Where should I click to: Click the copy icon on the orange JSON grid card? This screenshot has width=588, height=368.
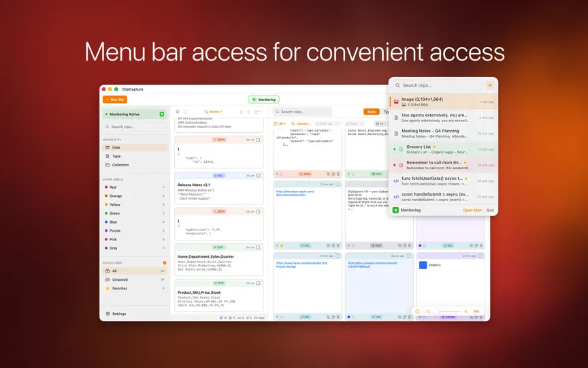tap(328, 174)
